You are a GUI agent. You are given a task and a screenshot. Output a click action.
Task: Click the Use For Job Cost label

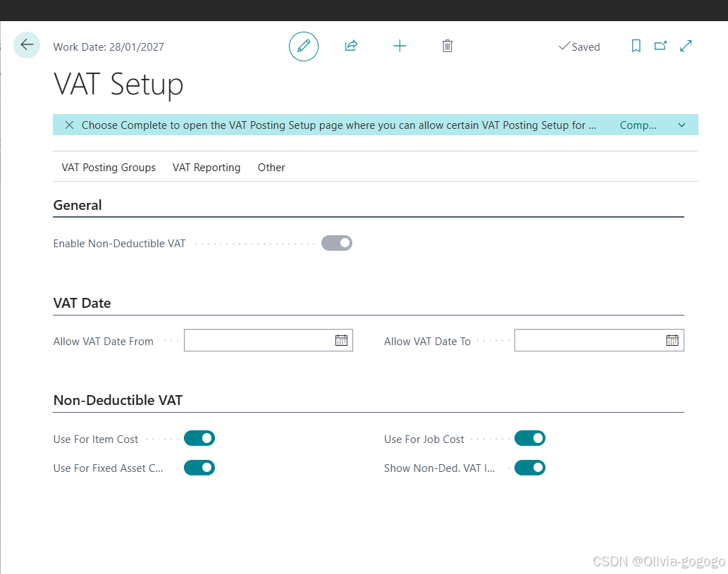coord(424,439)
